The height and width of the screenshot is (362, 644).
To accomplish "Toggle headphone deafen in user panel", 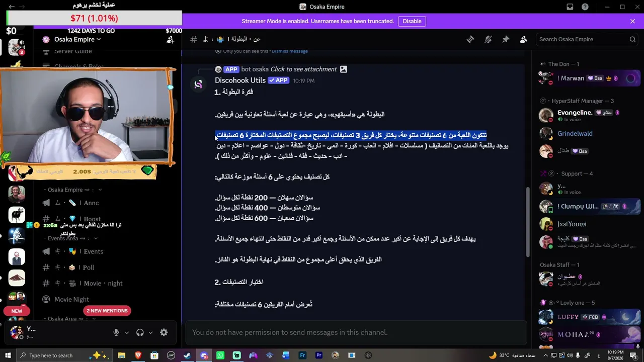I will click(140, 332).
